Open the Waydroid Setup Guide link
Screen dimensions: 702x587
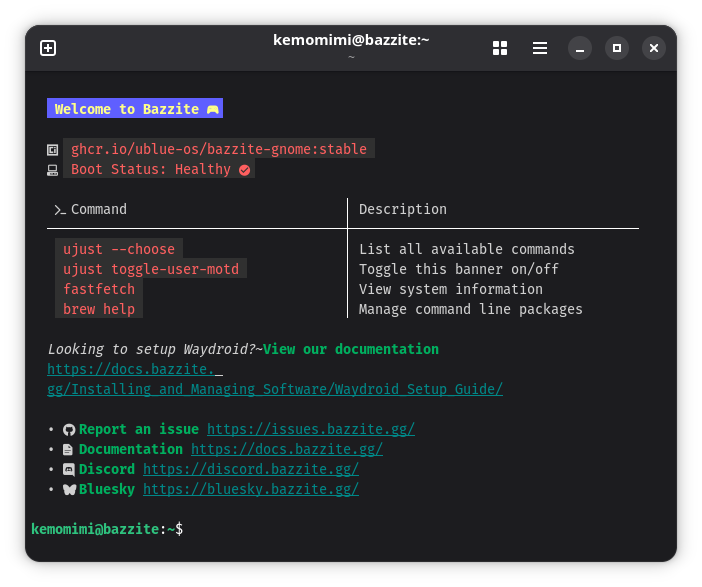tap(275, 389)
